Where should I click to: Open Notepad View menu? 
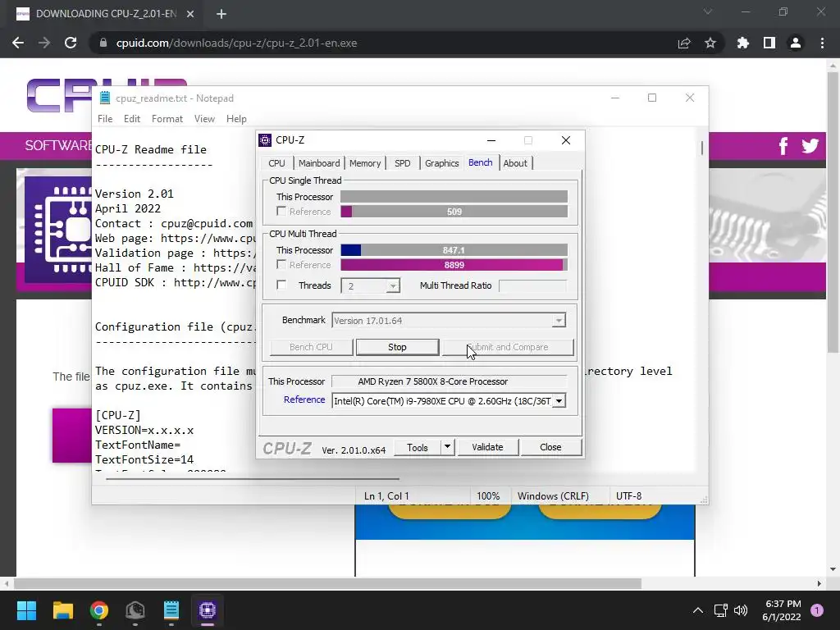[204, 119]
